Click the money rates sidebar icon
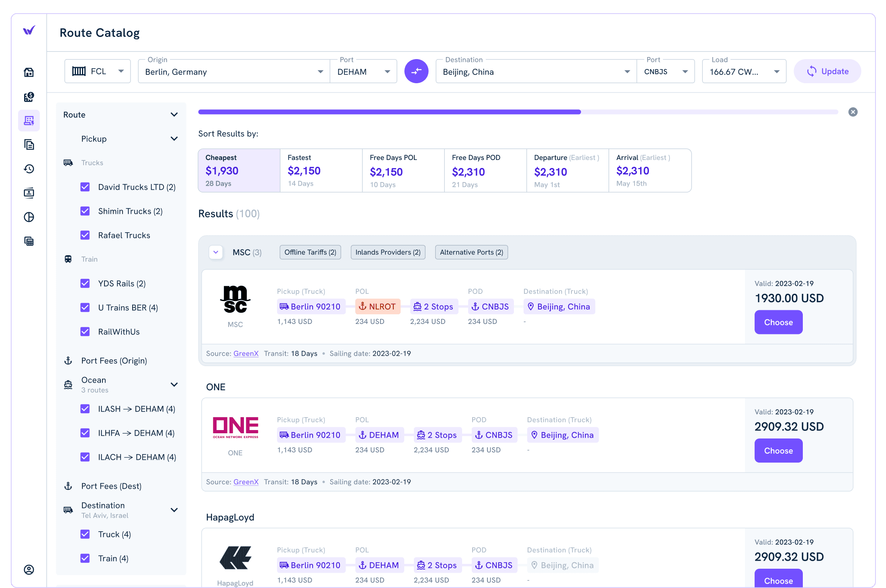Image resolution: width=886 pixels, height=588 pixels. pyautogui.click(x=29, y=96)
